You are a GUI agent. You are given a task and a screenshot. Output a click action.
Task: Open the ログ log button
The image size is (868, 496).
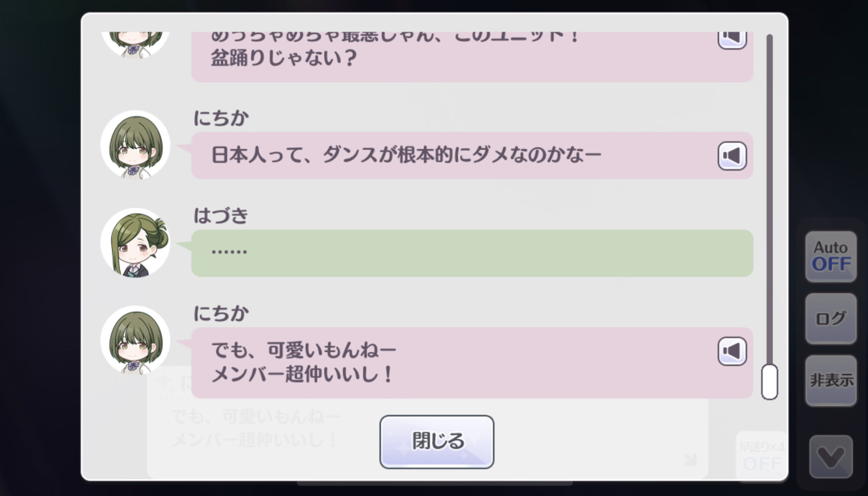click(831, 319)
